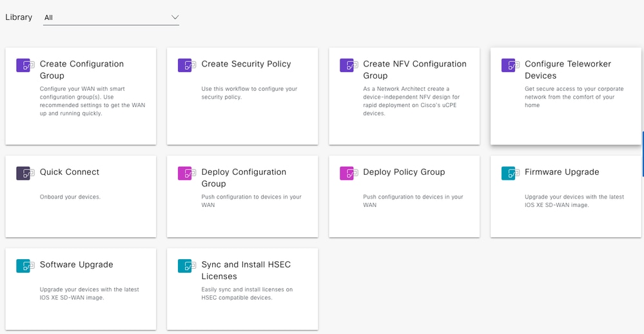Click "Get secure access to your corporate network" text
The image size is (644, 334).
[x=574, y=97]
